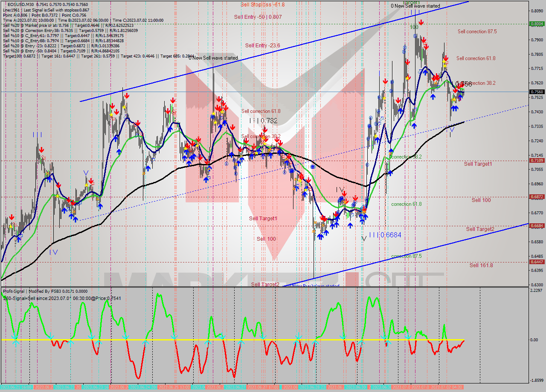
Task: Select the 'Sell Entry -50 | 0.807' label
Action: (258, 17)
